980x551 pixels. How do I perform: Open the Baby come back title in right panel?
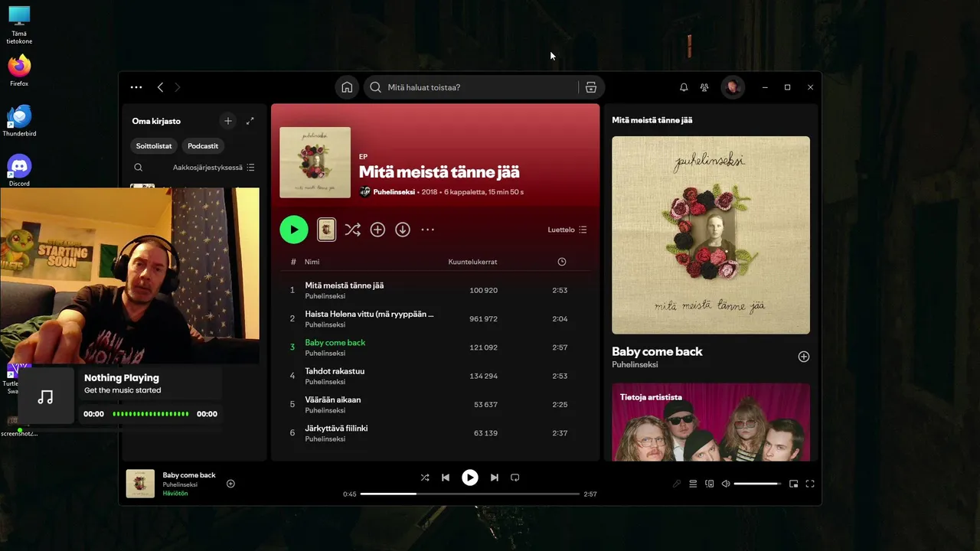[x=657, y=352]
